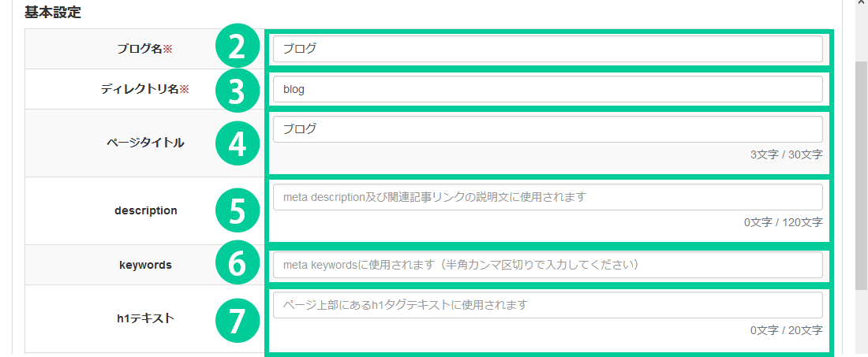The width and height of the screenshot is (868, 357).
Task: Click the green number 5 badge
Action: (237, 210)
